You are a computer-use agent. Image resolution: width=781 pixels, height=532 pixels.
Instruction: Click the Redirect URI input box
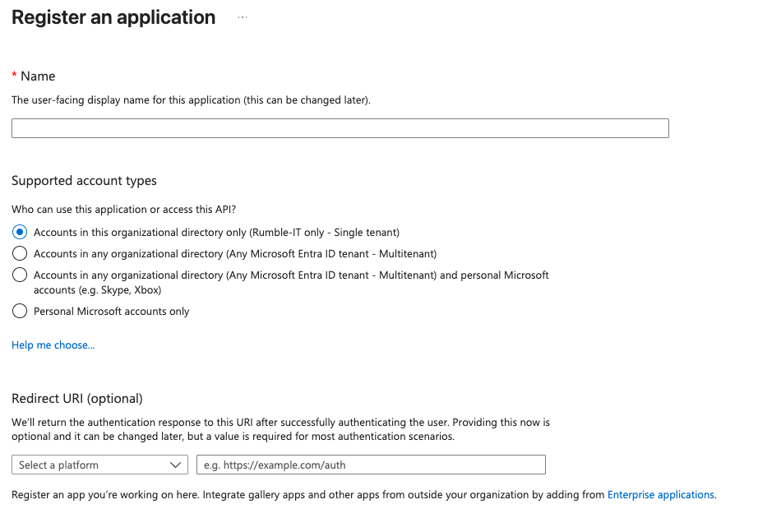tap(372, 465)
